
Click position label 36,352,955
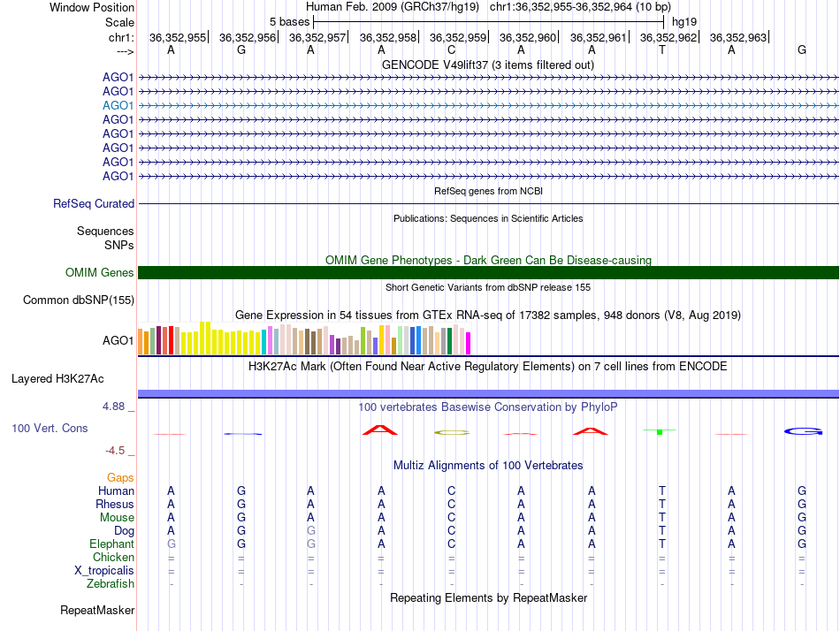(178, 37)
